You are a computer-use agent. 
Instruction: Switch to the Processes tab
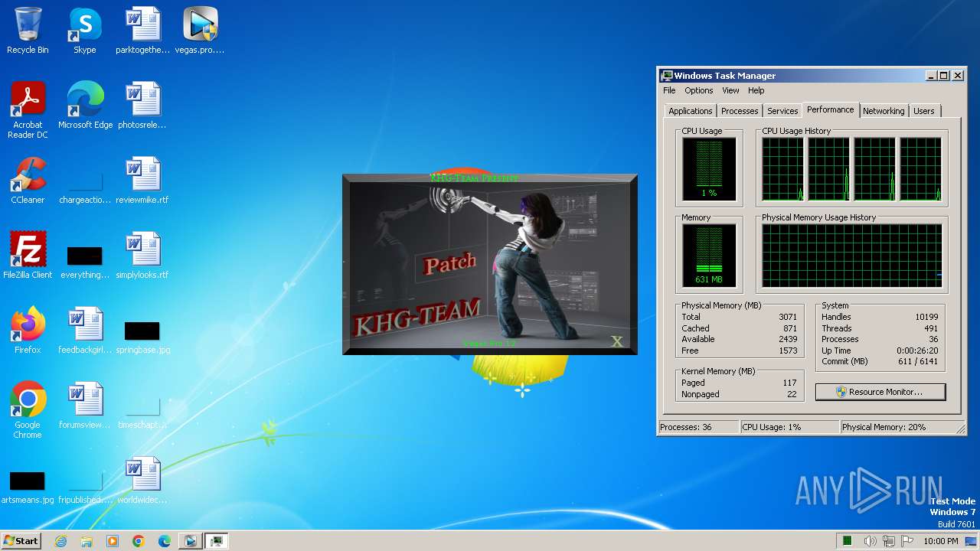740,111
